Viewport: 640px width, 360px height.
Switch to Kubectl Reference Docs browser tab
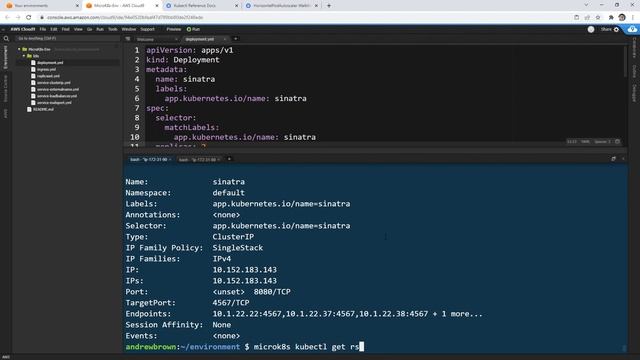pyautogui.click(x=202, y=6)
